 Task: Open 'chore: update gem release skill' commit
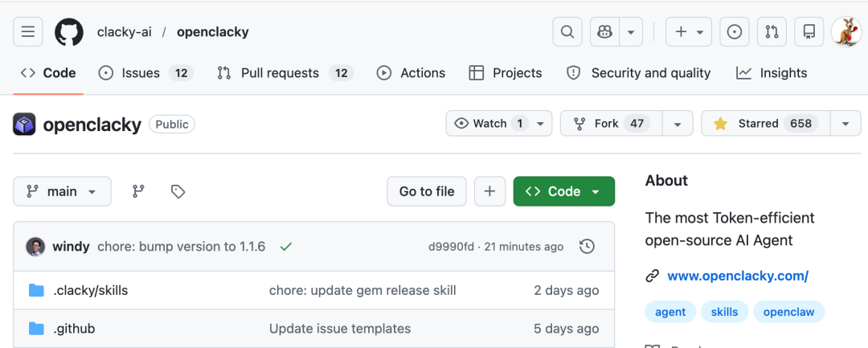click(x=362, y=290)
